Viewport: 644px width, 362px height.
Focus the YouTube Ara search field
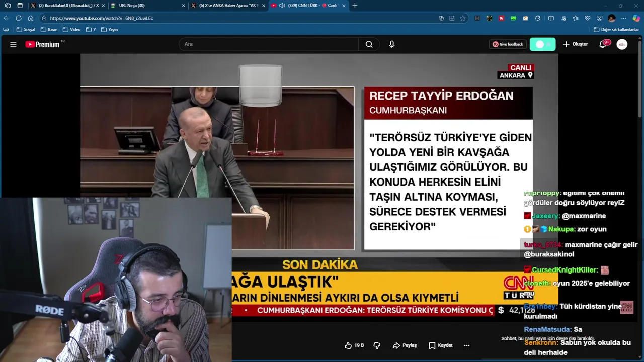[x=269, y=44]
